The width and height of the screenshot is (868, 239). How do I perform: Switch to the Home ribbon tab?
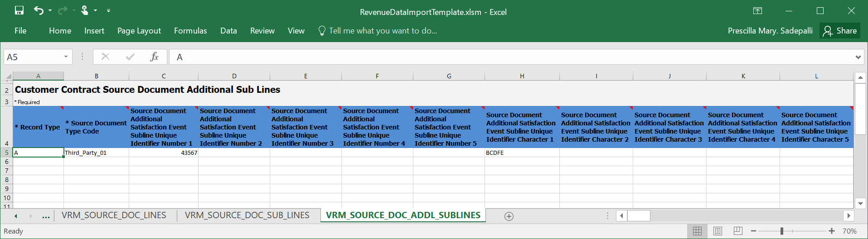pos(60,31)
